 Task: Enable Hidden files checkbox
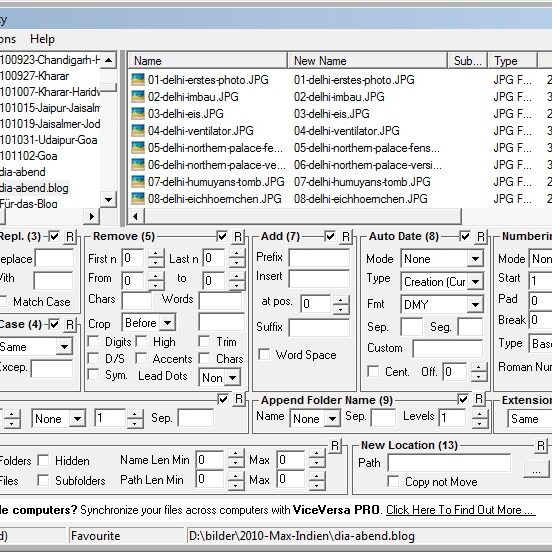point(43,460)
